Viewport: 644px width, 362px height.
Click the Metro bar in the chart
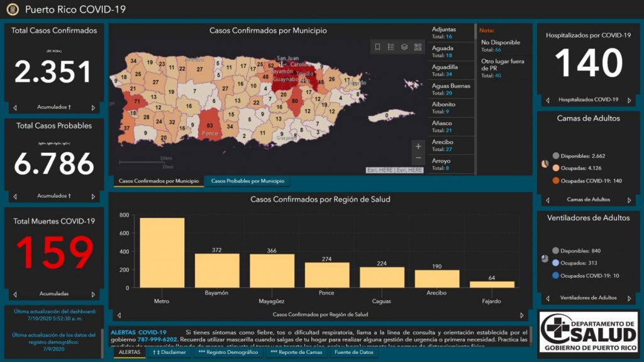(x=162, y=253)
